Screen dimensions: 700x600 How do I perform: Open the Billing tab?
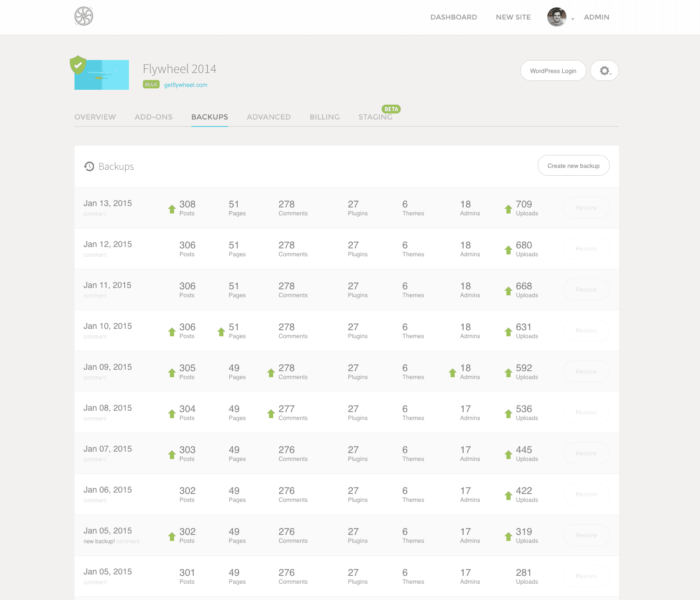coord(324,117)
